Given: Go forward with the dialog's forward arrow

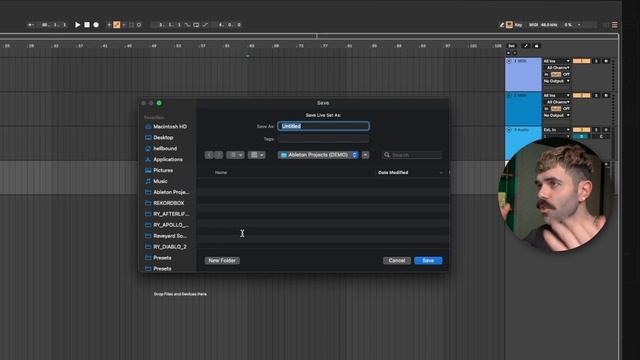Looking at the screenshot, I should pyautogui.click(x=219, y=155).
